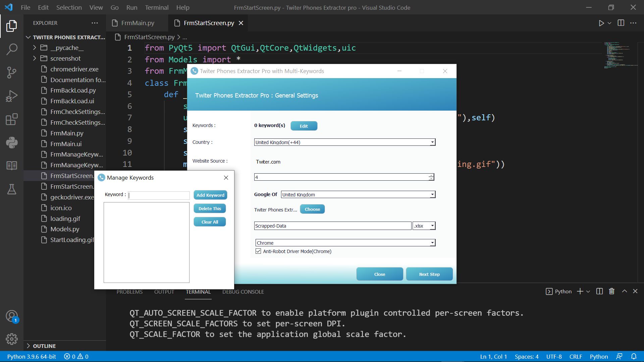Toggle Anti-Robot Driver Mode checkbox

[258, 251]
